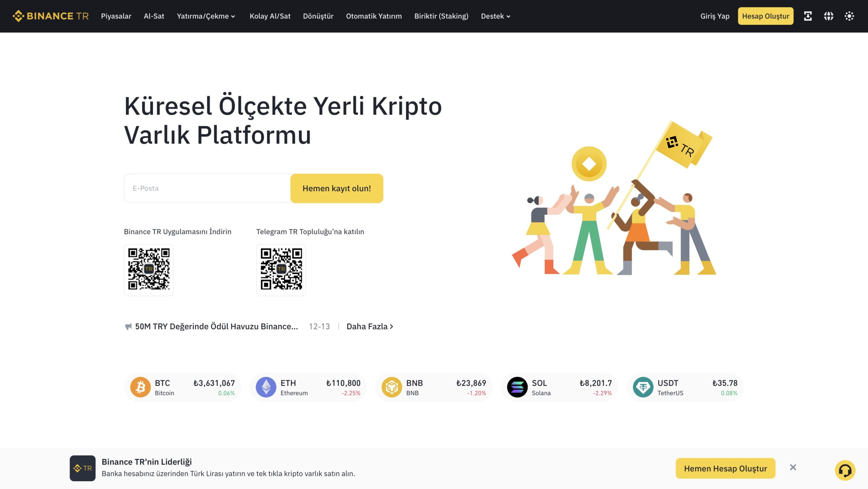Go to Al-Sat page
Screen dimensions: 868x489
154,16
